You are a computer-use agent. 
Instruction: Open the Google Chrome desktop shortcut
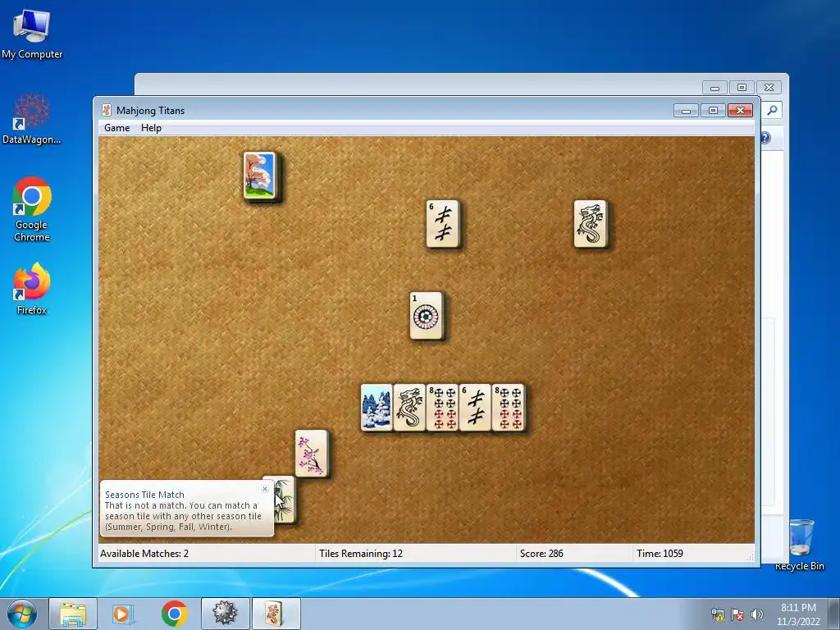[x=32, y=209]
